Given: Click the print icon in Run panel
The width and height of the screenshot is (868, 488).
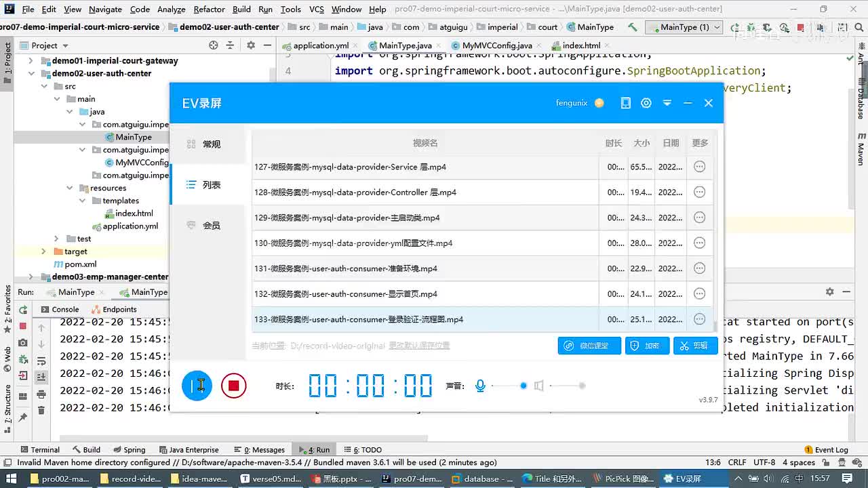Looking at the screenshot, I should point(41,394).
